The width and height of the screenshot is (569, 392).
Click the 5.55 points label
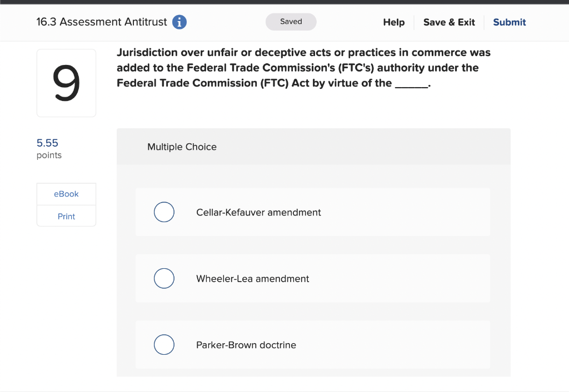point(47,143)
